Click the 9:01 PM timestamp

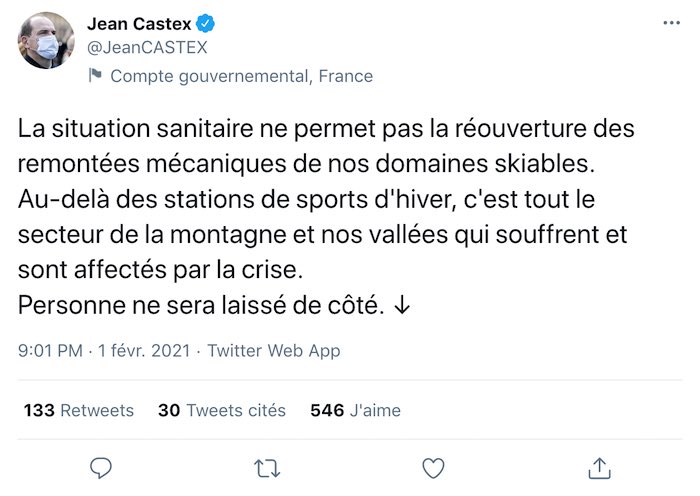[50, 351]
